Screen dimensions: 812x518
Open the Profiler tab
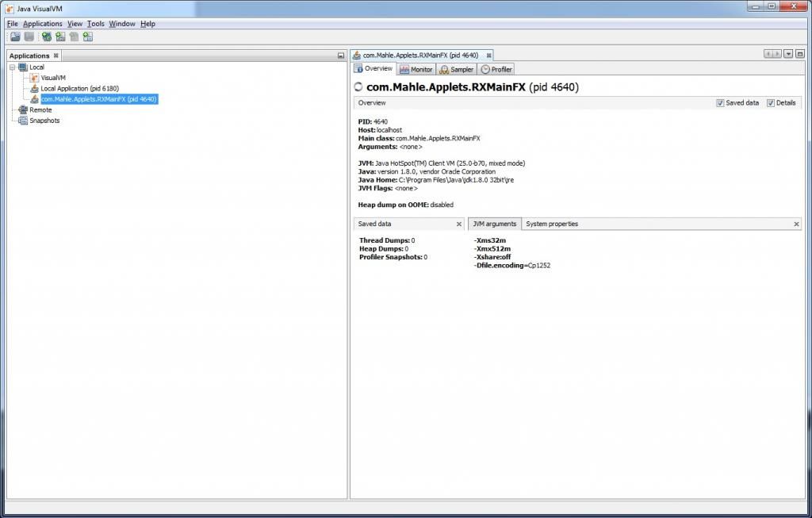(x=496, y=68)
